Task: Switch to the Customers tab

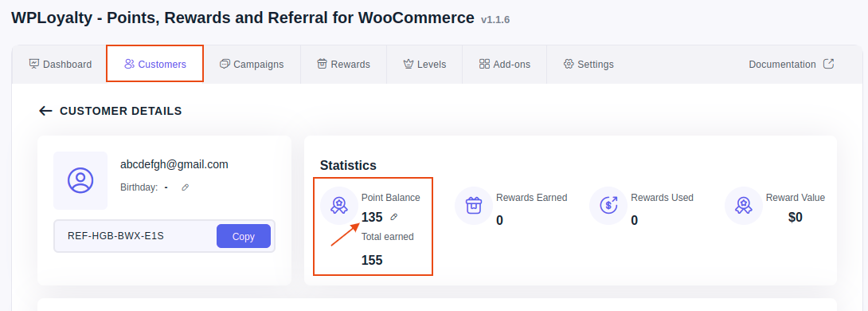Action: pyautogui.click(x=155, y=65)
